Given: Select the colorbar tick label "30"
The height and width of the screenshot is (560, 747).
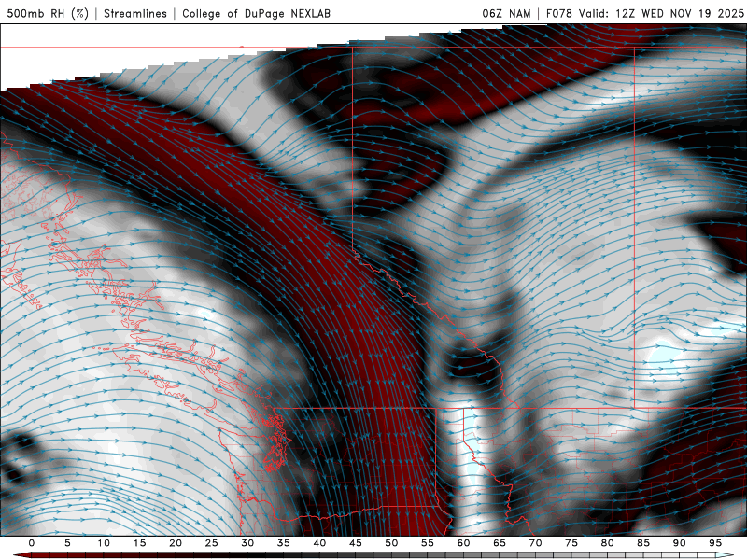Looking at the screenshot, I should click(x=247, y=543).
